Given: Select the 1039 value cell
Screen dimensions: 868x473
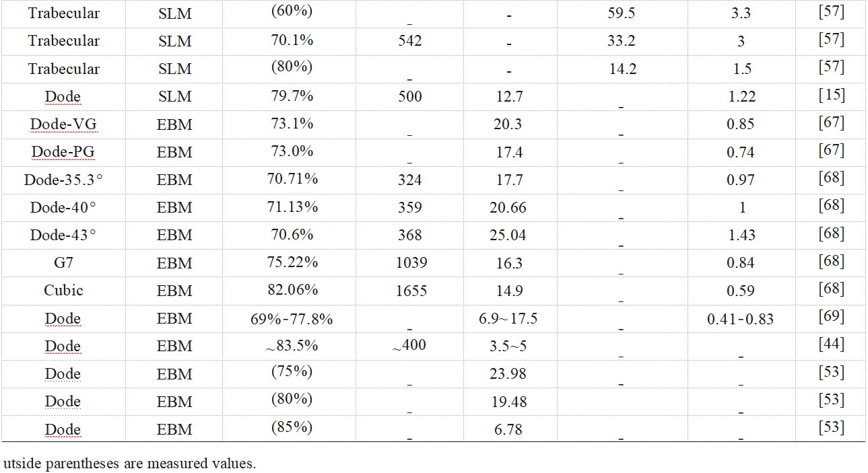Looking at the screenshot, I should (x=409, y=262).
